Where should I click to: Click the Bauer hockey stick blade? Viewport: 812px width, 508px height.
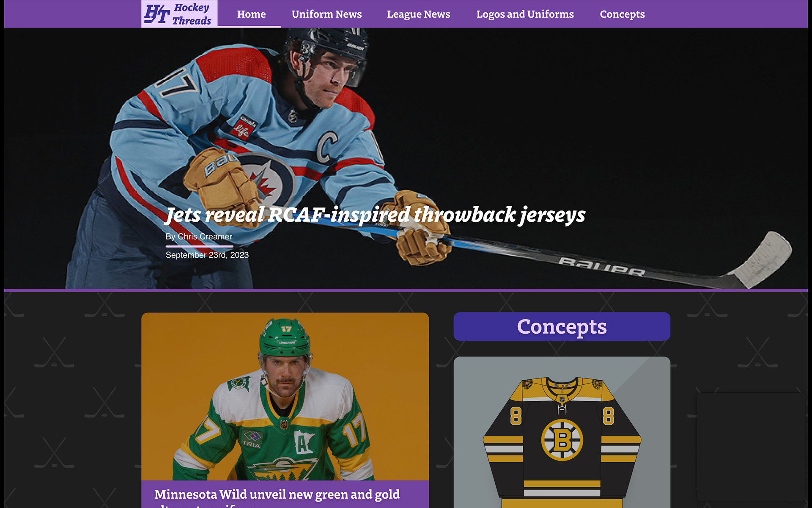coord(761,259)
